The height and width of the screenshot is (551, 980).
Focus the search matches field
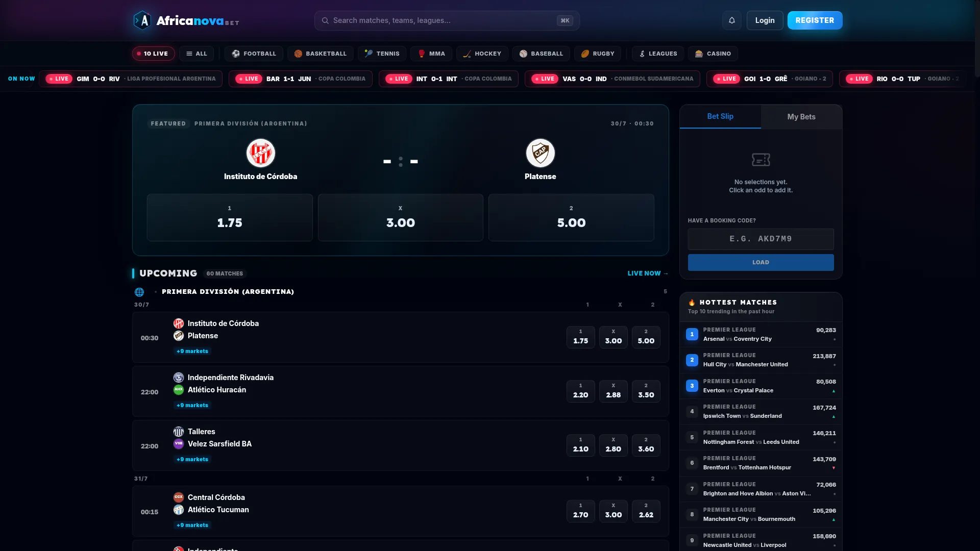[447, 20]
